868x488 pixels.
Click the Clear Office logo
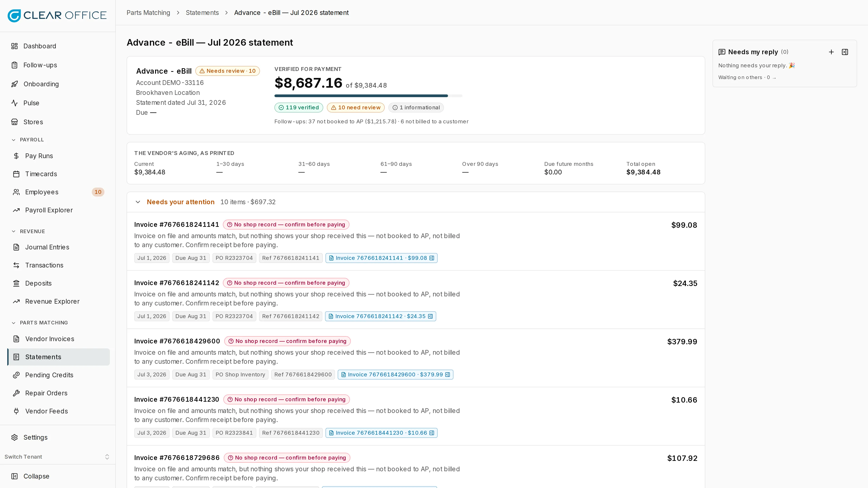(x=57, y=15)
